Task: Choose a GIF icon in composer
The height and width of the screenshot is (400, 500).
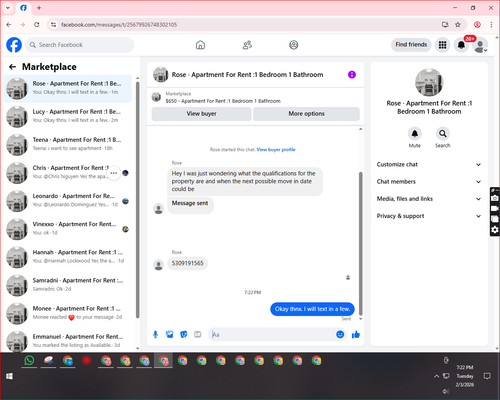Action: pyautogui.click(x=198, y=334)
